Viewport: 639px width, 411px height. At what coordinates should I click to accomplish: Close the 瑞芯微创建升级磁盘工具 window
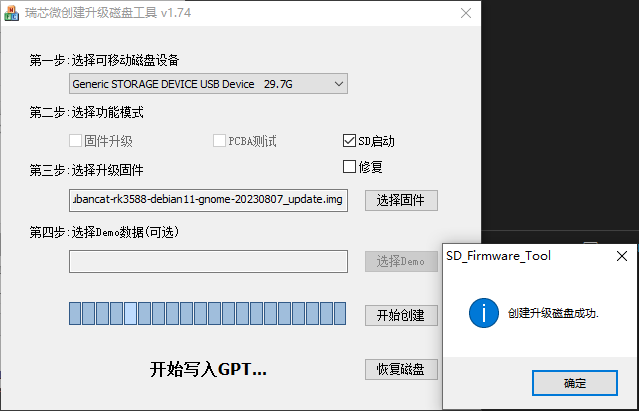[x=466, y=13]
